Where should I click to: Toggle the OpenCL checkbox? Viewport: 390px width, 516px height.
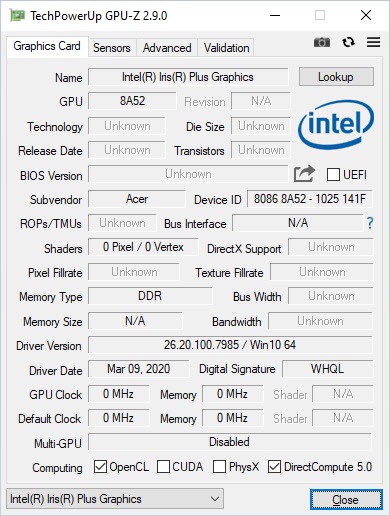coord(100,467)
